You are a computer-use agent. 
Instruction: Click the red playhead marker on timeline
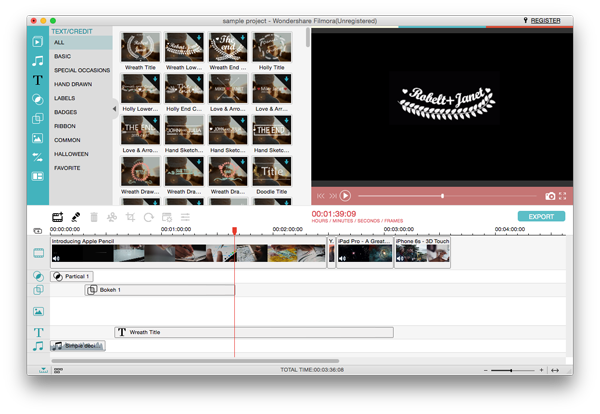pyautogui.click(x=235, y=230)
